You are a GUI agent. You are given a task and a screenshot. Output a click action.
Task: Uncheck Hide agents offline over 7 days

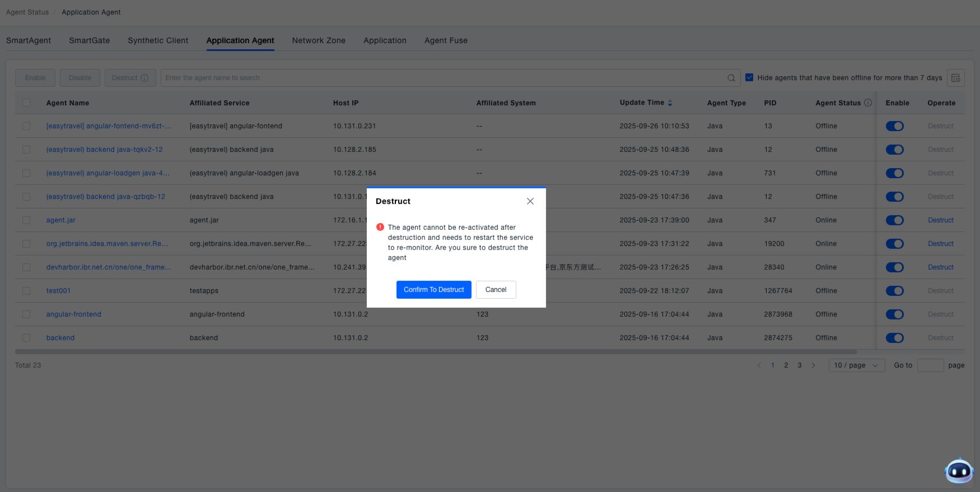[x=749, y=78]
